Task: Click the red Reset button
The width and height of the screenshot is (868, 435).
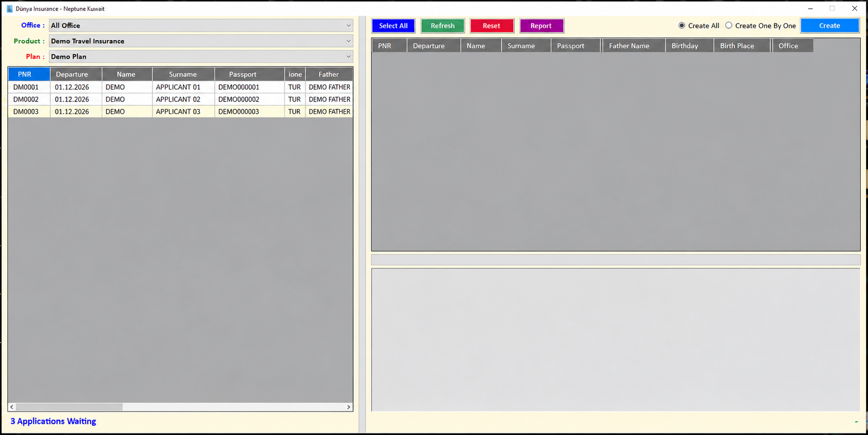Action: pyautogui.click(x=492, y=26)
